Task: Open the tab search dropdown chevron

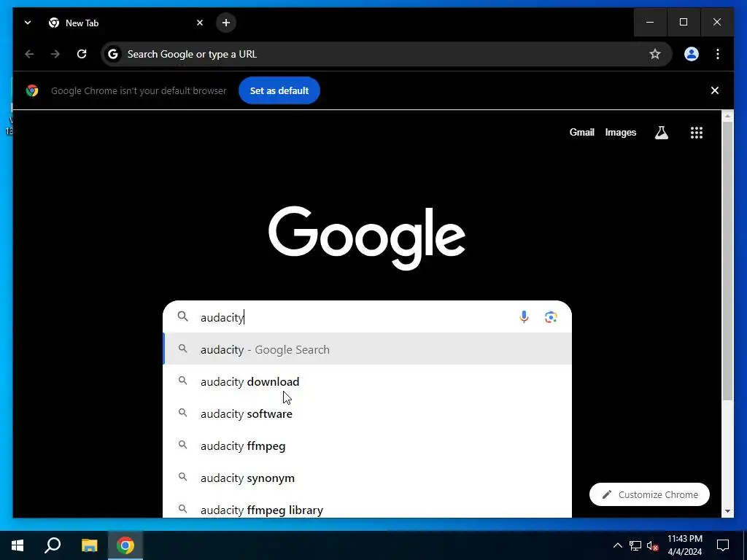Action: pyautogui.click(x=28, y=23)
